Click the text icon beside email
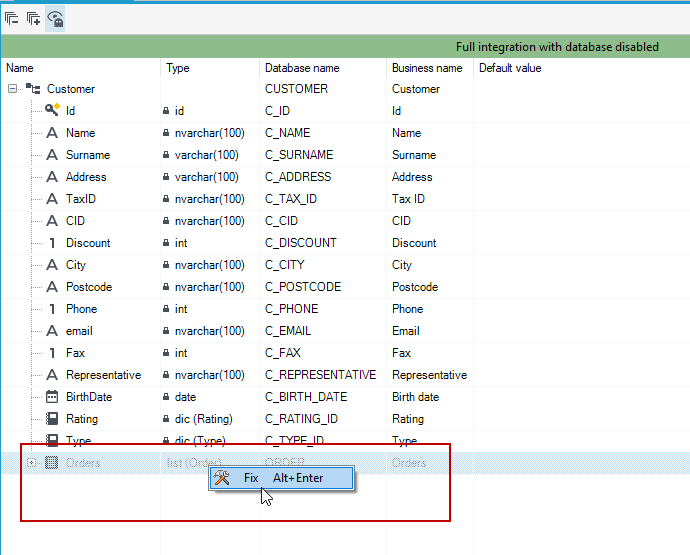Screen dimensions: 690x555 tap(52, 331)
